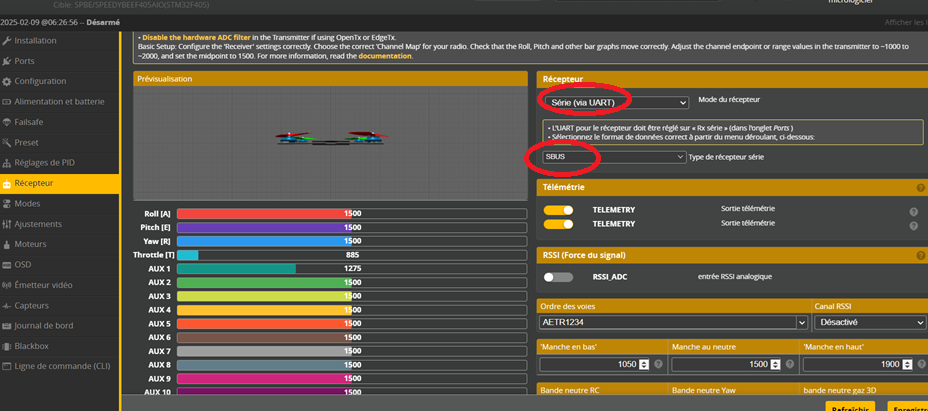Enable the RSSI_ADC switch

tap(558, 277)
